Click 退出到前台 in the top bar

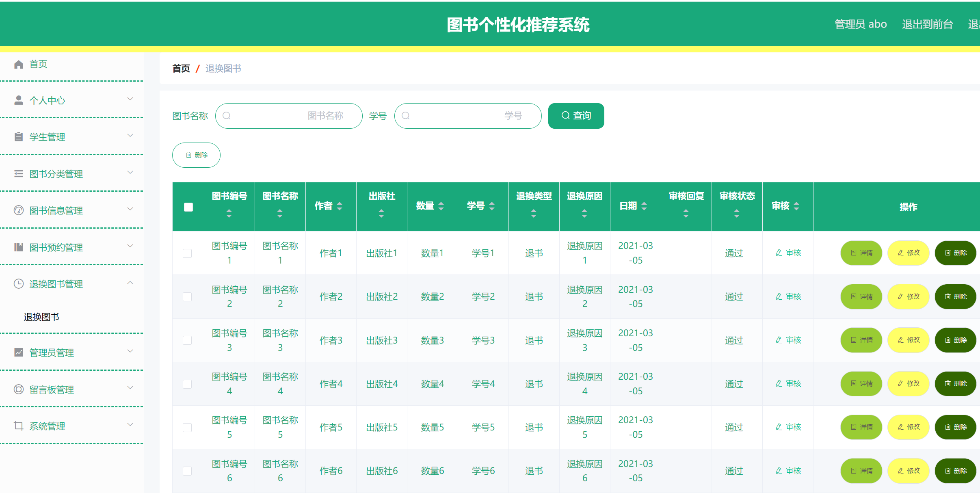point(926,24)
